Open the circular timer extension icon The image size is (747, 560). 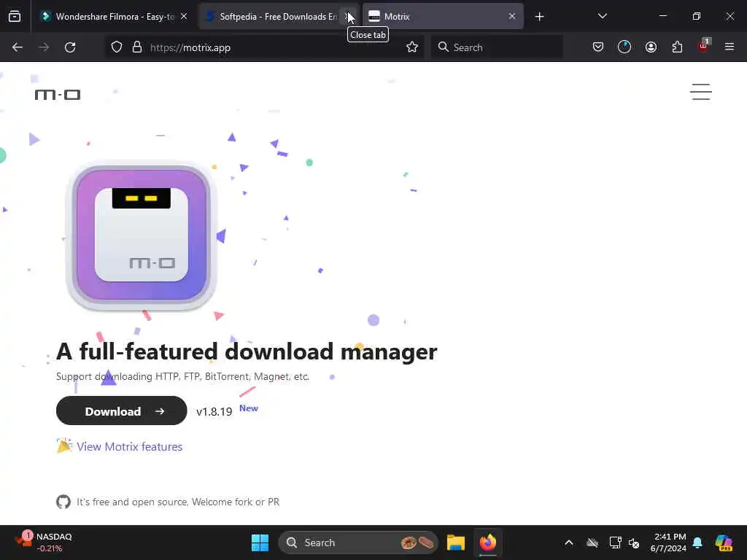pos(624,47)
